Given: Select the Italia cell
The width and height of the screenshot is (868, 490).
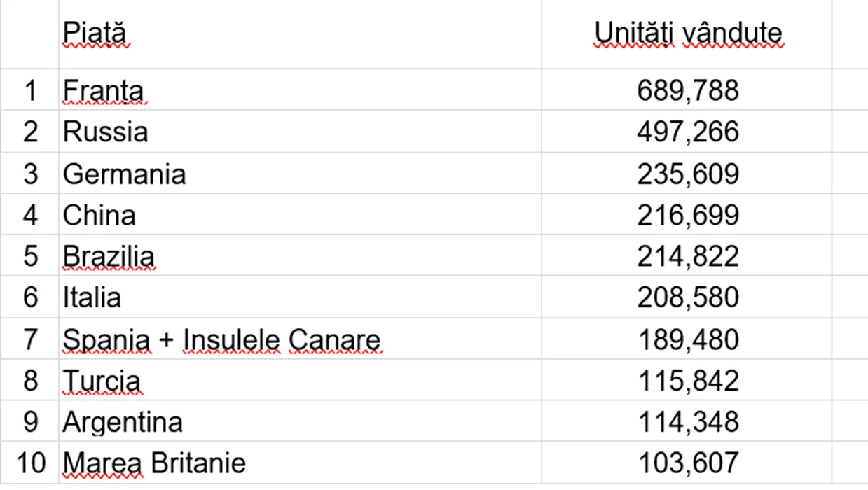Looking at the screenshot, I should point(300,297).
